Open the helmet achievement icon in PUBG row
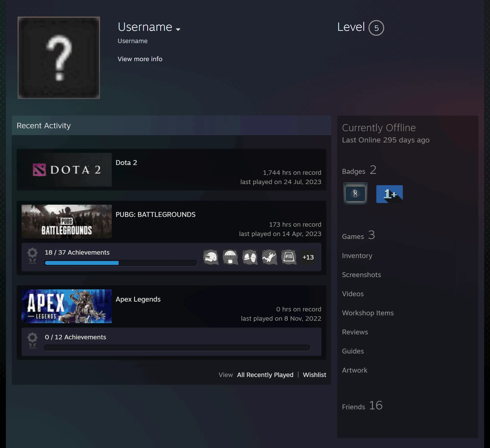Viewport: 490px width, 448px height. 211,257
